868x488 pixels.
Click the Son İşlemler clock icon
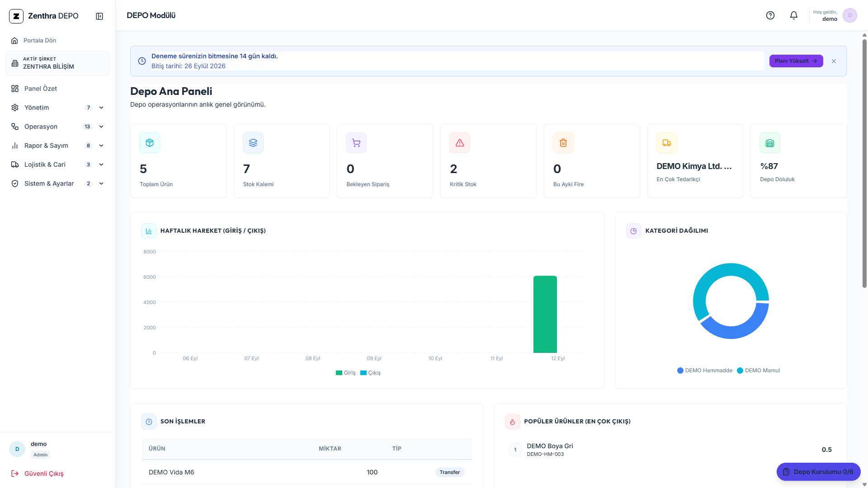[x=149, y=422]
